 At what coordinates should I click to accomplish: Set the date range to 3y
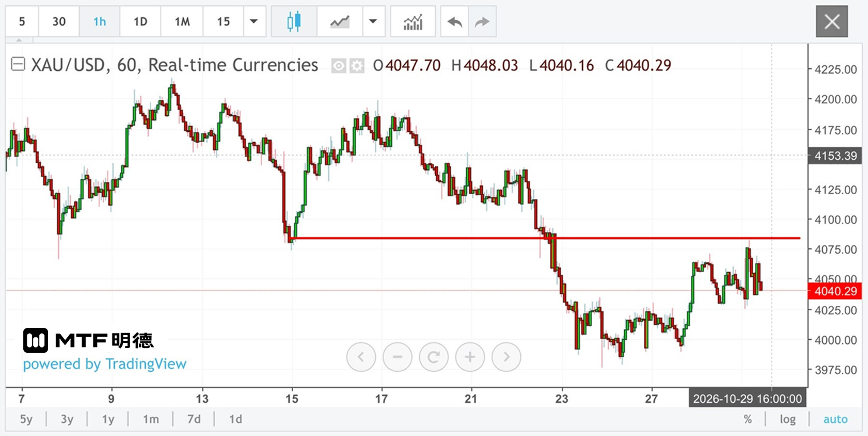click(67, 419)
